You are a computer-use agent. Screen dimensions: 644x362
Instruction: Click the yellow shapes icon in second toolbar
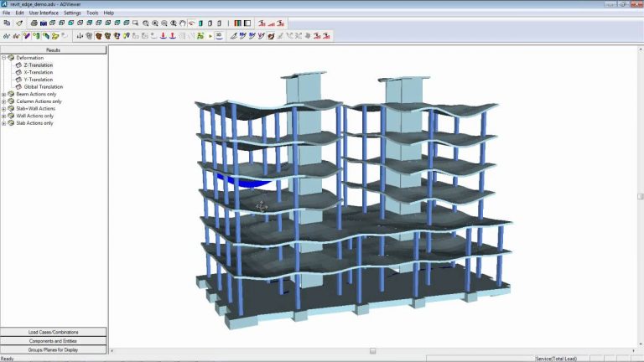55,36
